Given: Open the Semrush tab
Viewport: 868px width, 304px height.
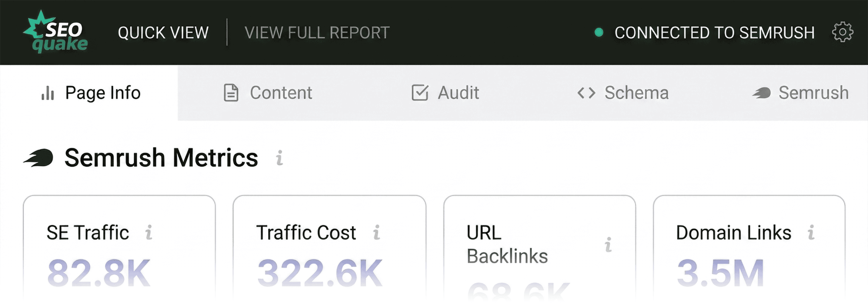Looking at the screenshot, I should click(800, 93).
